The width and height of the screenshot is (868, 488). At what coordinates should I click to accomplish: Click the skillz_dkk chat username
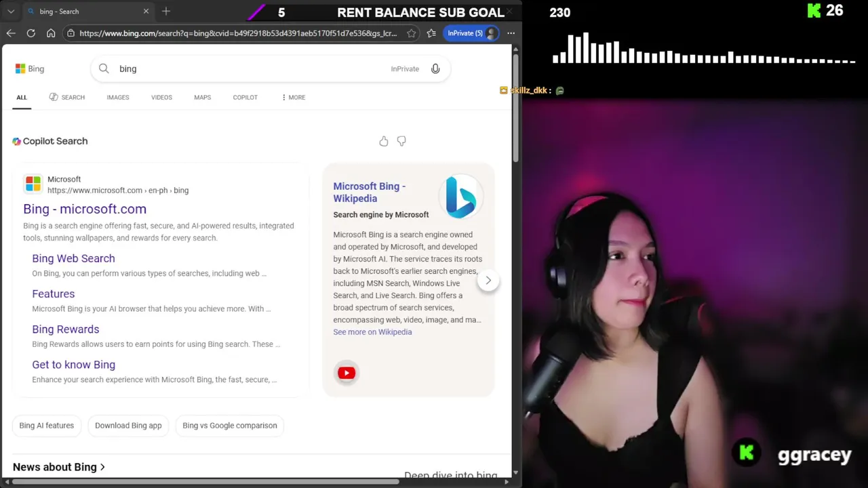pos(528,90)
